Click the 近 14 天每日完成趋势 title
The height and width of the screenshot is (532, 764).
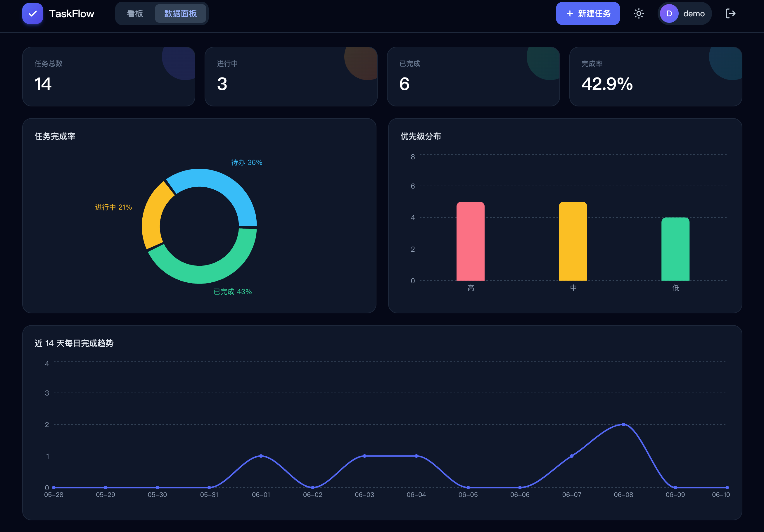click(x=74, y=343)
